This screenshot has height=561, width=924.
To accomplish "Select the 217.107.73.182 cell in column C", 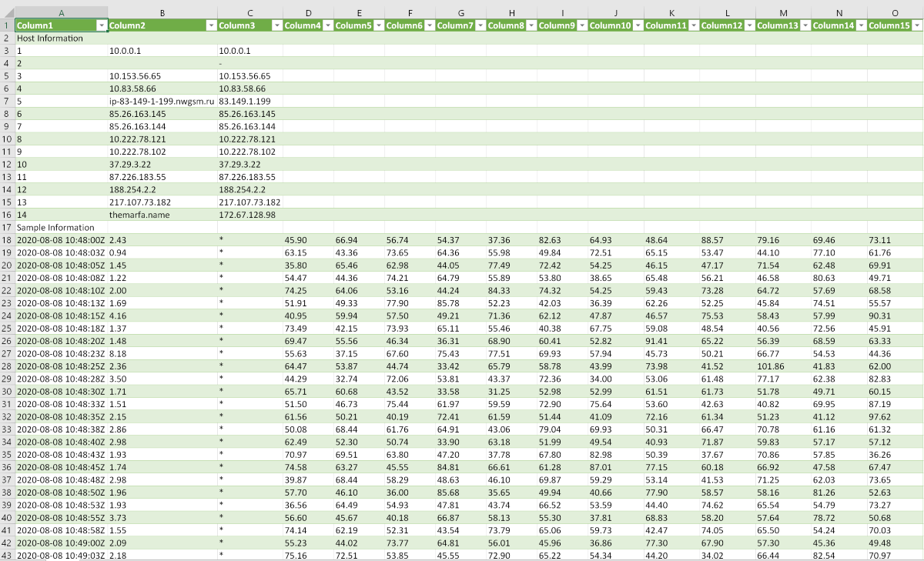I will pyautogui.click(x=250, y=202).
